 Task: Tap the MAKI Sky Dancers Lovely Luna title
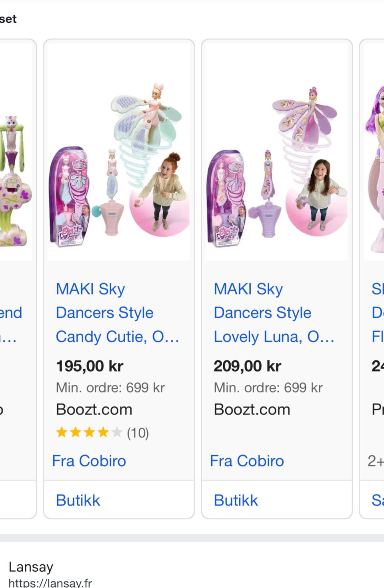274,313
